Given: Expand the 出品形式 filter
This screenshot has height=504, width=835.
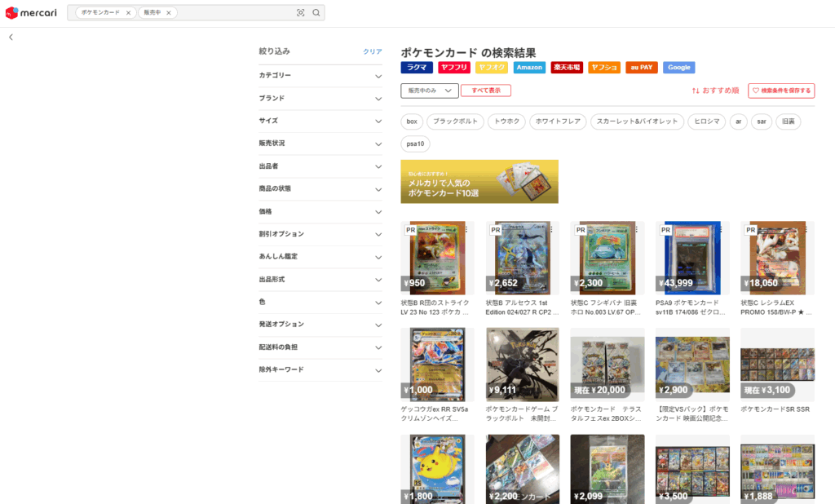Looking at the screenshot, I should (320, 279).
